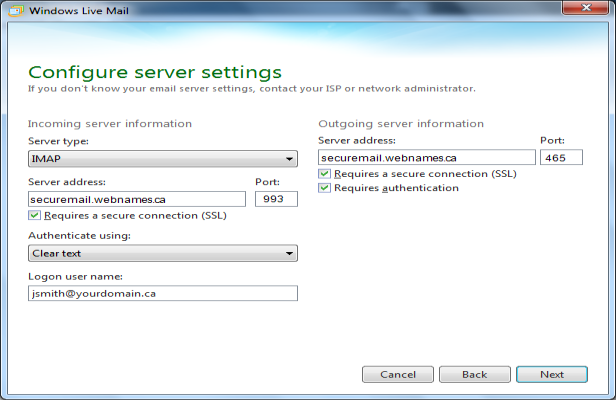Close the Windows Live Mail dialog

[586, 7]
